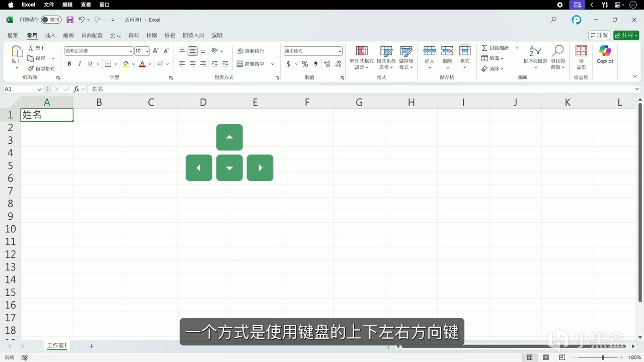Viewport: 644px width, 362px height.
Task: Click the Clear (清除) button
Action: 493,69
